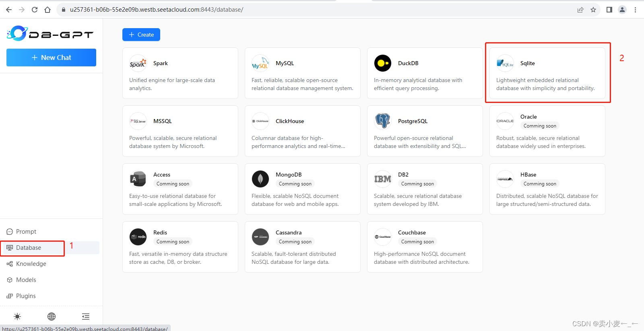Click MongoDB's Comming soon tag
Image resolution: width=644 pixels, height=331 pixels.
(295, 184)
